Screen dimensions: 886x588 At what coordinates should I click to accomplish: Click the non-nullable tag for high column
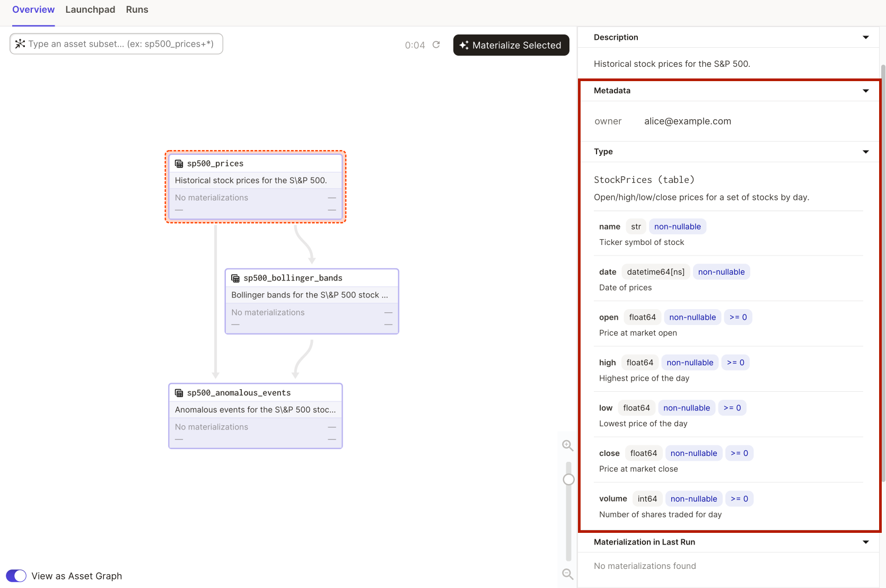coord(690,363)
